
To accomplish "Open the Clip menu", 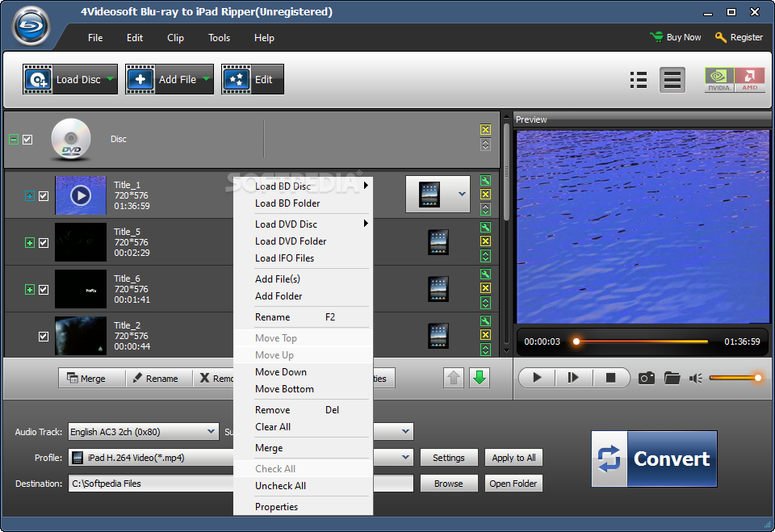I will (x=175, y=38).
